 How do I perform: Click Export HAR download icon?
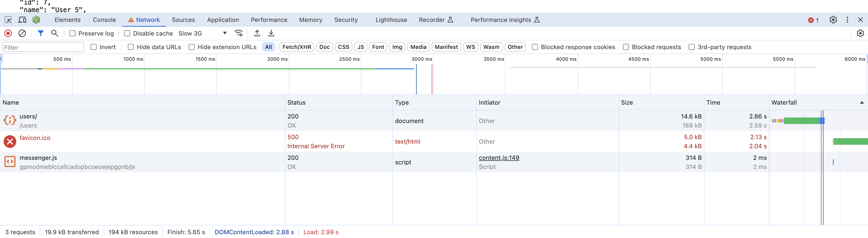click(271, 33)
